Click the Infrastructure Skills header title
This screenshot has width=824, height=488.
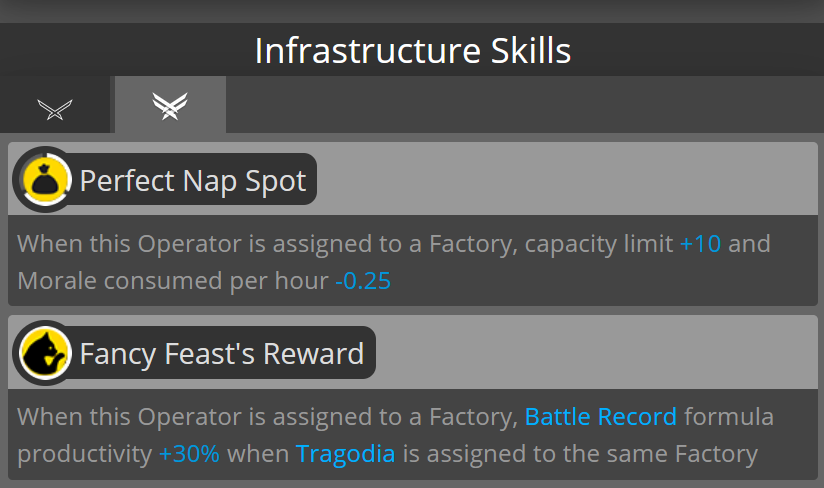(412, 50)
